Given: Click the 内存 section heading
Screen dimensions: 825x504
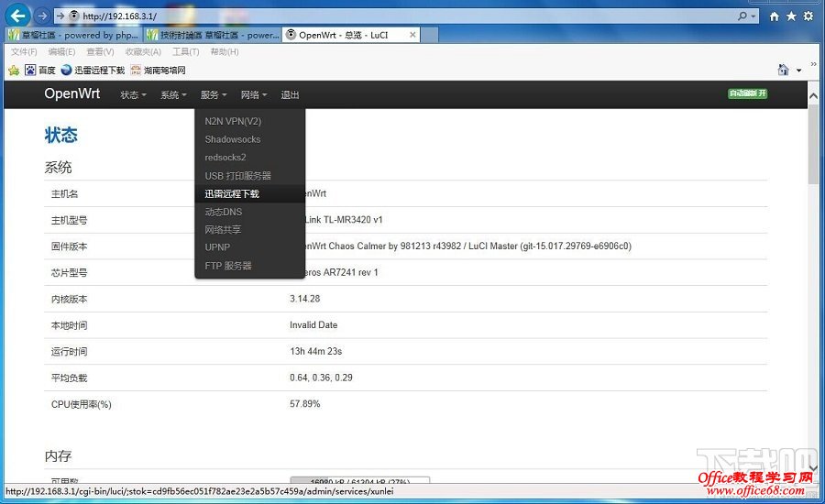Looking at the screenshot, I should coord(58,455).
